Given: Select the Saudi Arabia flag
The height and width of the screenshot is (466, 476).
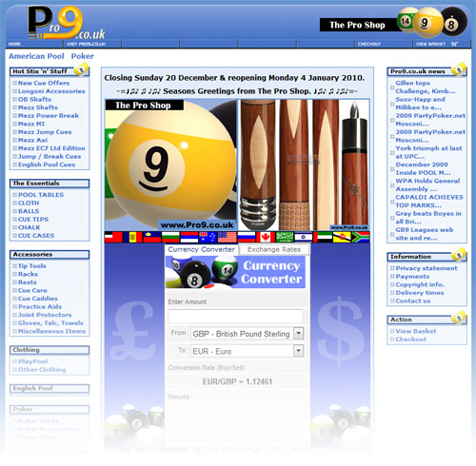Looking at the screenshot, I should (285, 237).
